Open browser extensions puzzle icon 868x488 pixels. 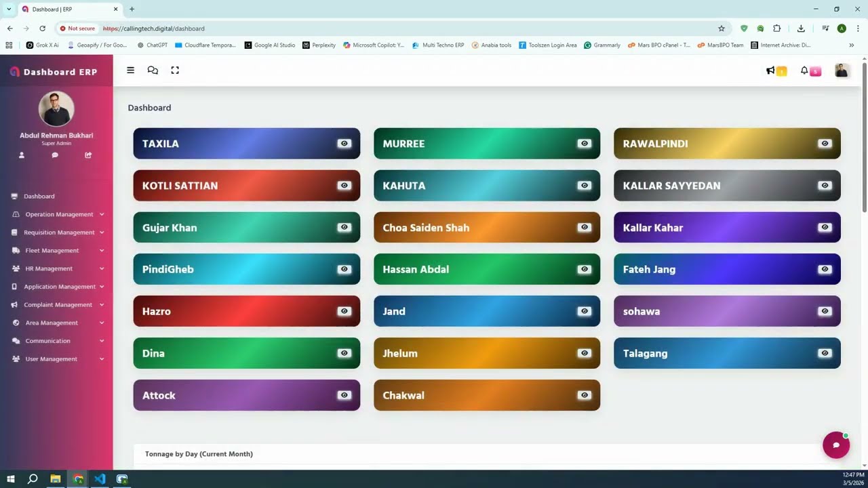[777, 28]
